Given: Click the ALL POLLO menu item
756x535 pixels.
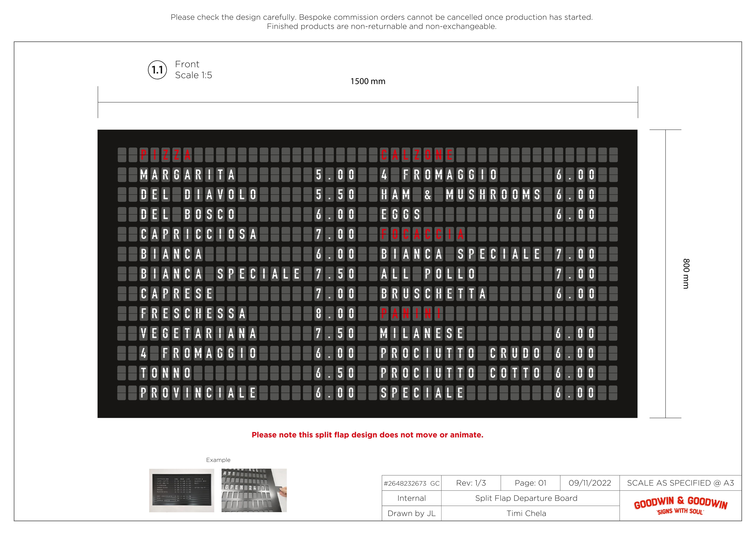Looking at the screenshot, I should click(x=428, y=274).
